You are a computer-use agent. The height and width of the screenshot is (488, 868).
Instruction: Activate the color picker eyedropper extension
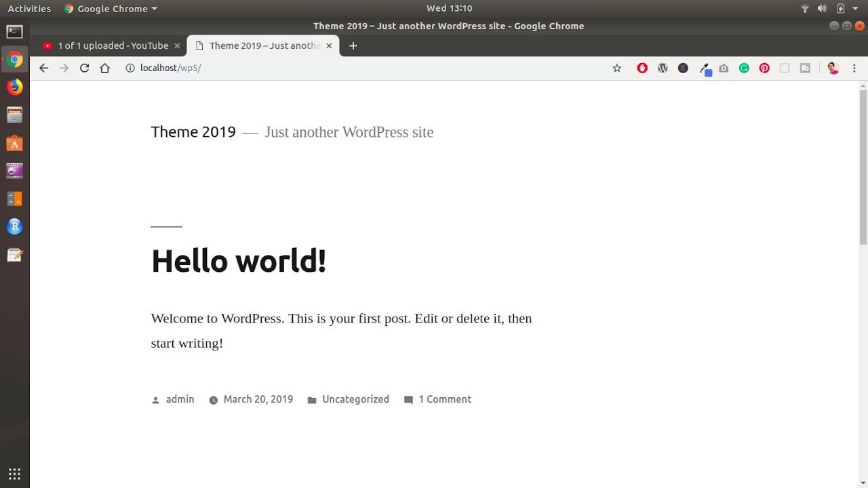click(705, 68)
